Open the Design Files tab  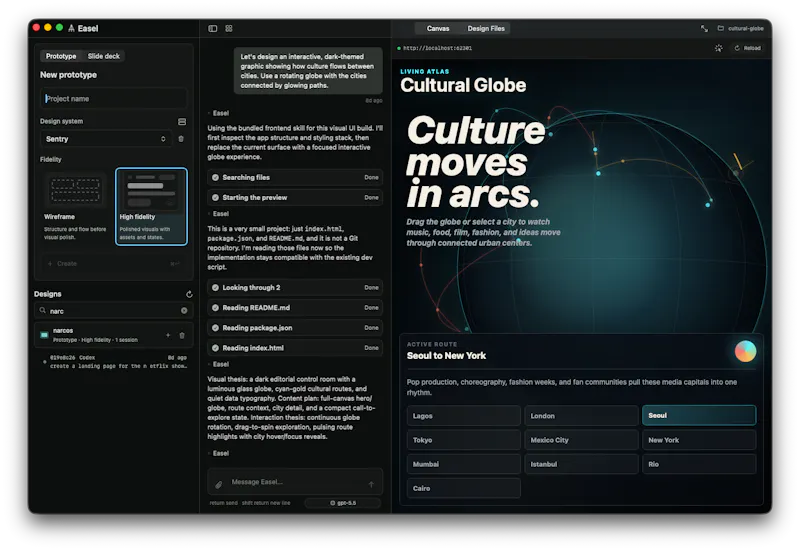[486, 29]
